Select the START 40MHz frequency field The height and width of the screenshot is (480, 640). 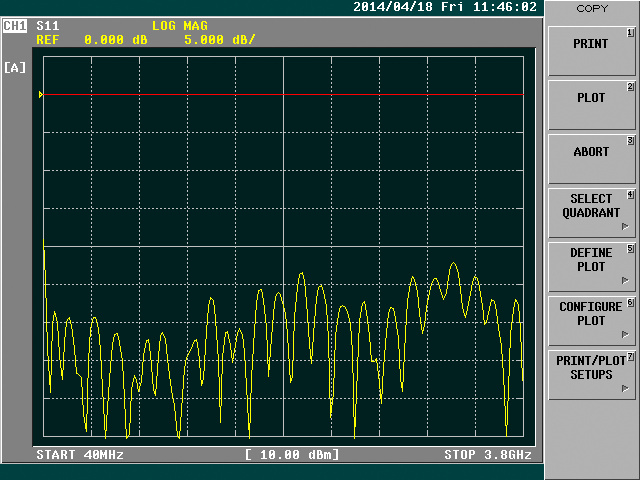coord(80,455)
